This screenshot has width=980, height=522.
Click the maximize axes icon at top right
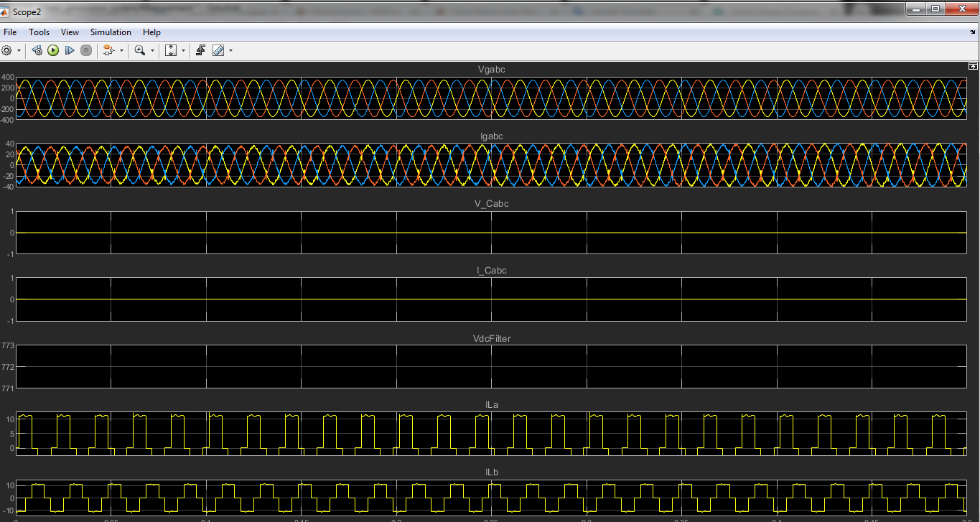[x=974, y=65]
